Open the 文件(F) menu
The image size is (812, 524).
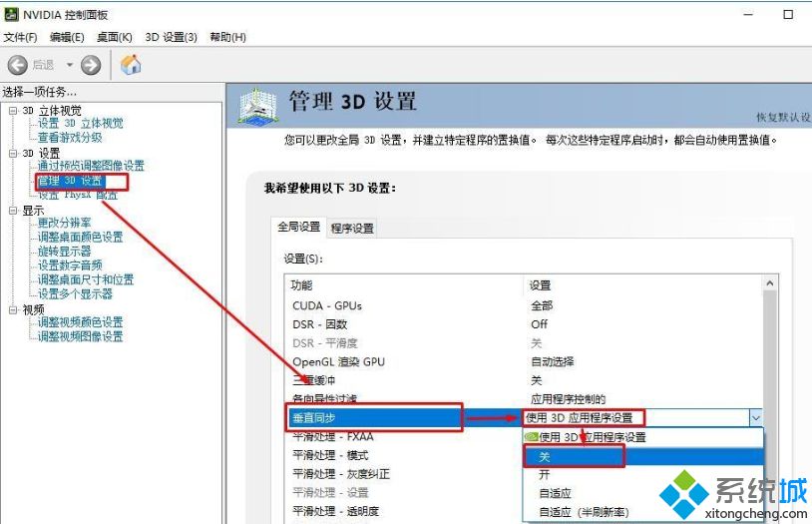20,37
